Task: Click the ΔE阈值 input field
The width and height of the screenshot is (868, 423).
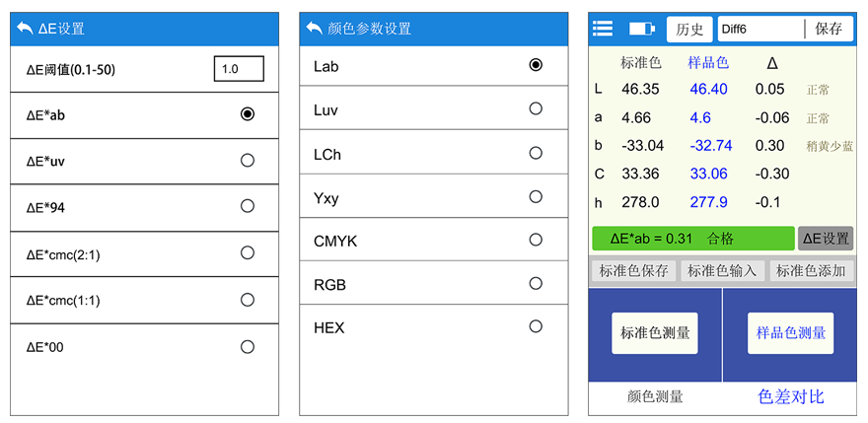Action: [x=239, y=69]
